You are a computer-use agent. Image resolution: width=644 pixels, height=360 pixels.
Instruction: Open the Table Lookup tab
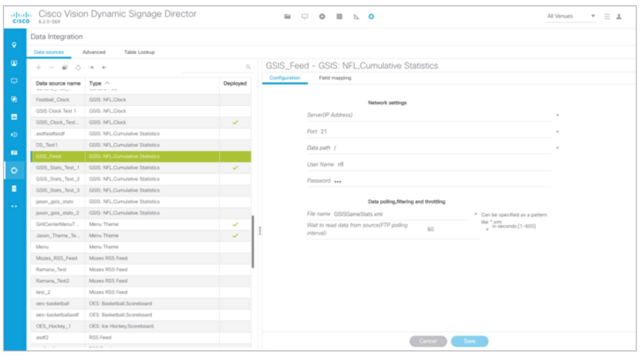[x=139, y=52]
